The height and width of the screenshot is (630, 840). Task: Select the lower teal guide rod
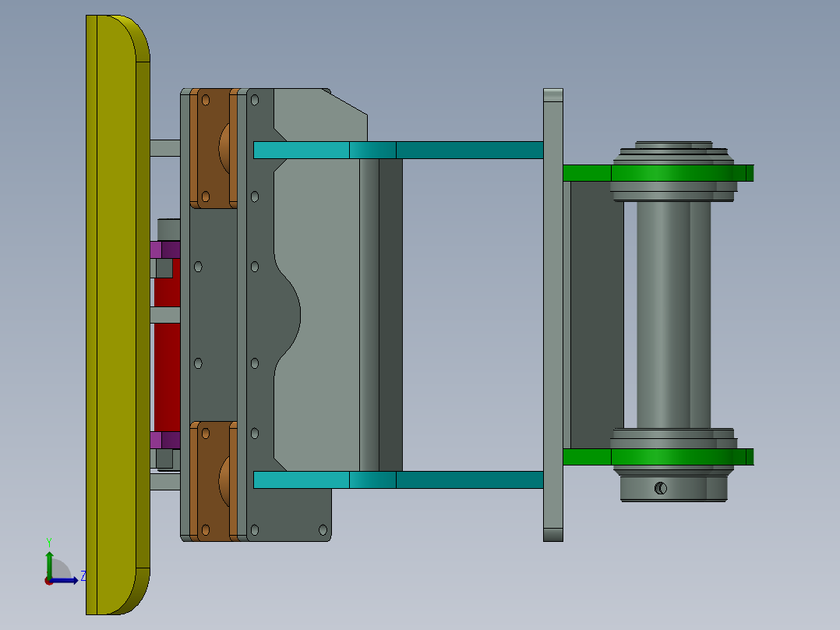pyautogui.click(x=398, y=480)
